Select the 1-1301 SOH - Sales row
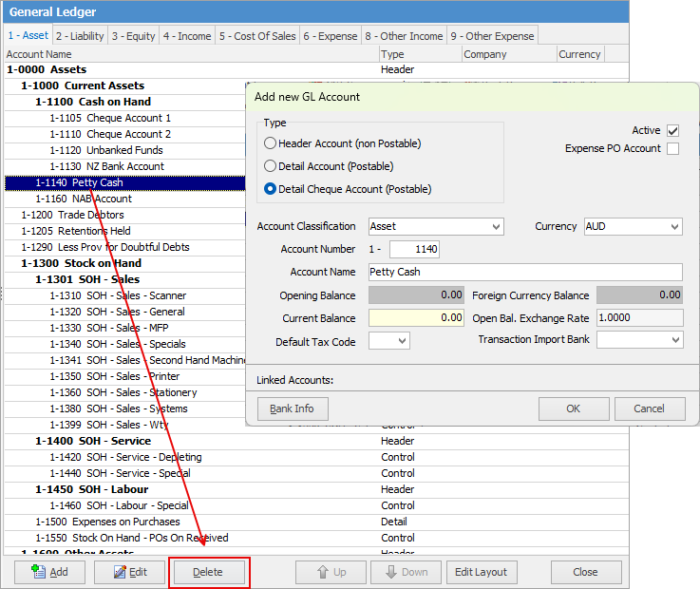700x589 pixels. 125,279
